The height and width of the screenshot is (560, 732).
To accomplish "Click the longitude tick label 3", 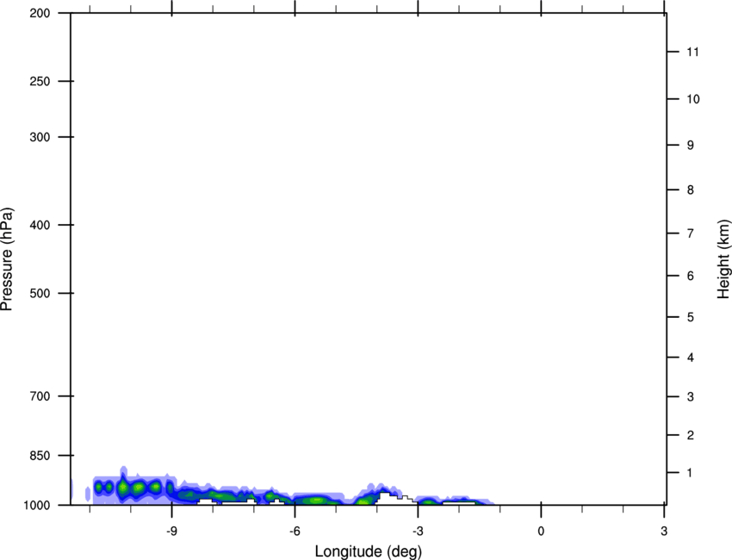I will click(664, 532).
